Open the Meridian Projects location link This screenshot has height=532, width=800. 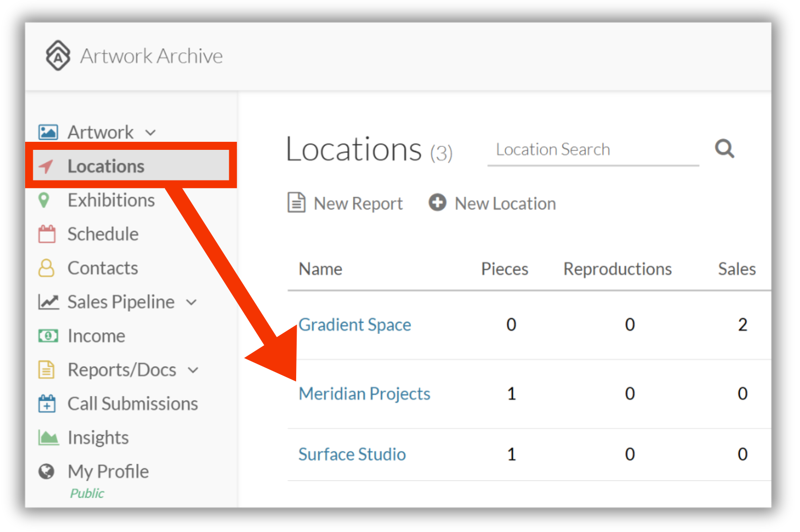pos(365,394)
